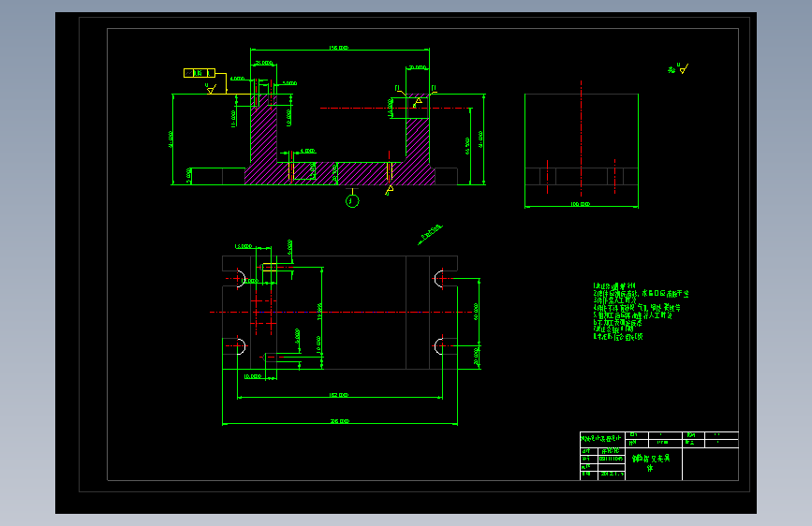Select the surface finish symbol beside the tolerance frame
Screen dimensions: 812x526
coord(210,89)
